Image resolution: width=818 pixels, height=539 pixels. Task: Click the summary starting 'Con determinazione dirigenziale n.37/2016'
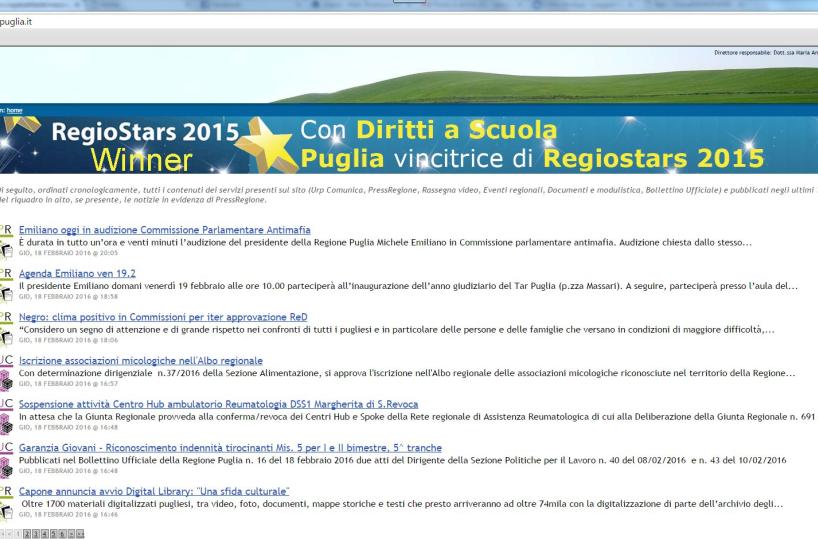coord(407,373)
